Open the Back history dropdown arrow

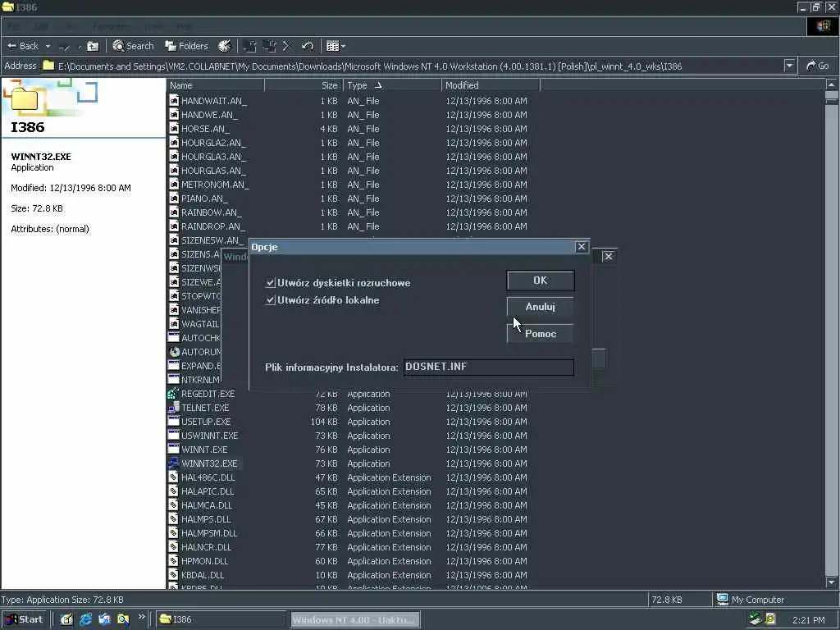tap(48, 47)
